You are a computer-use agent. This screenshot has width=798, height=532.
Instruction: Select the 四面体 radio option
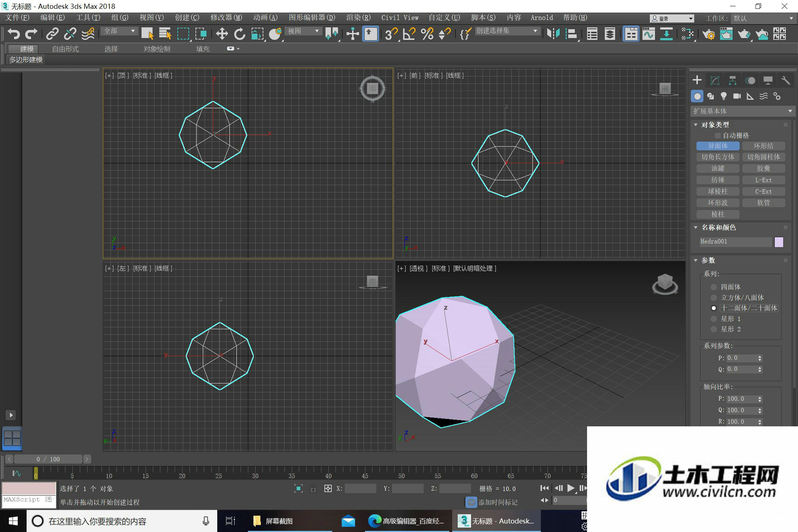[x=714, y=287]
